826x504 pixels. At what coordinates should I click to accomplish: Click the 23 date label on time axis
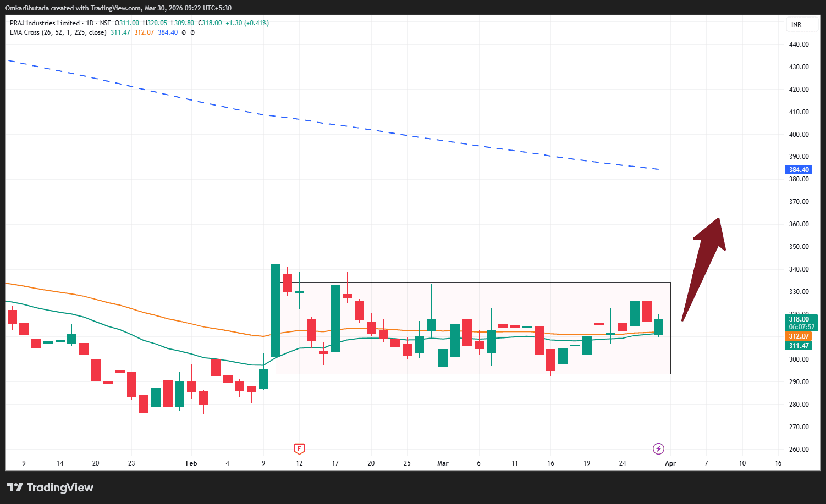click(x=131, y=463)
